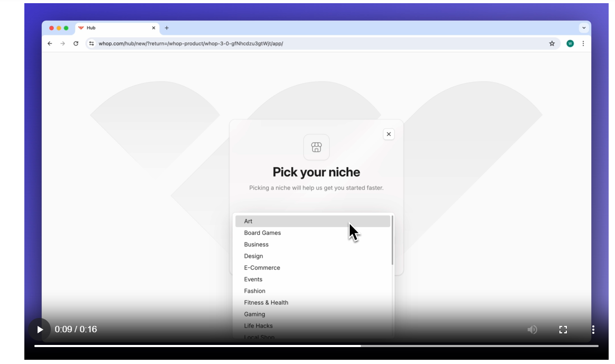Choose Gaming from the list

click(x=313, y=314)
